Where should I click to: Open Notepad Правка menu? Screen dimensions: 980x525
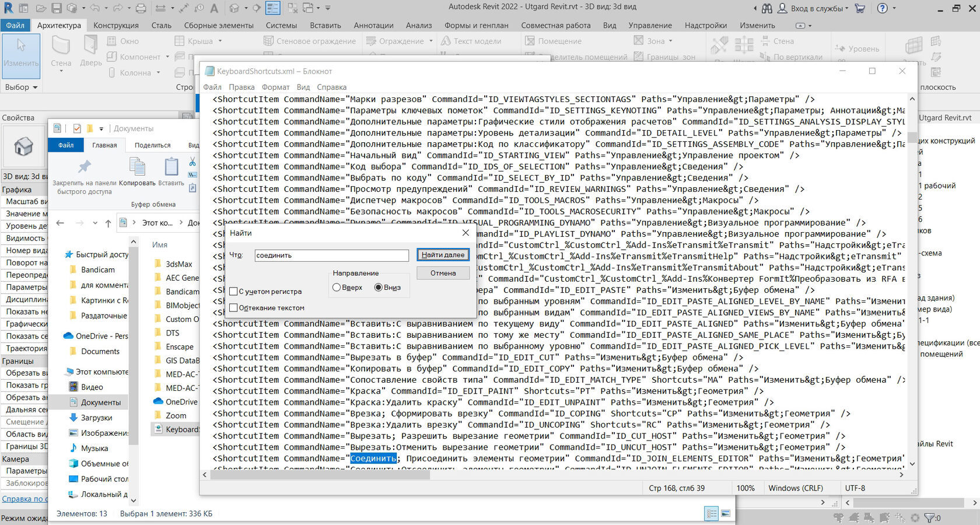[242, 87]
